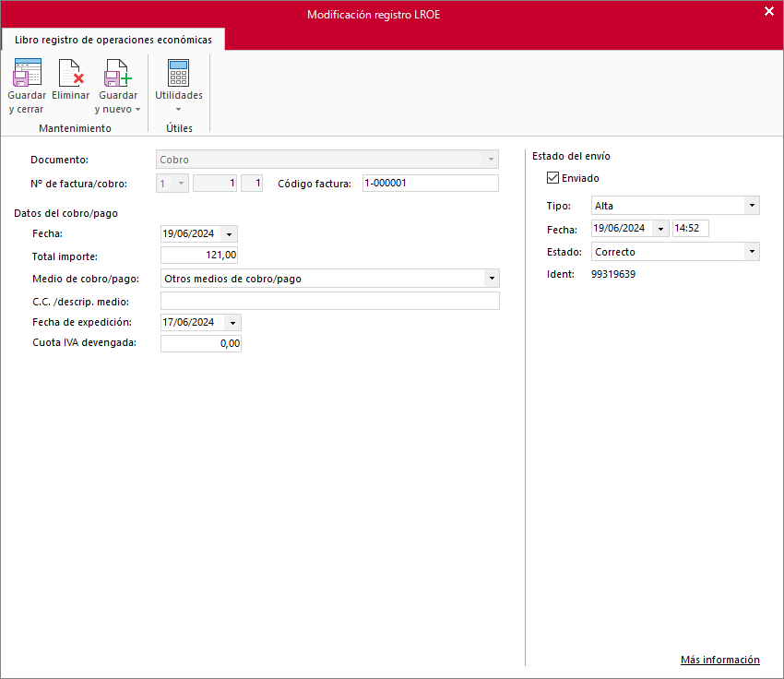Click the Ident value 99319639
This screenshot has width=784, height=679.
[x=613, y=274]
